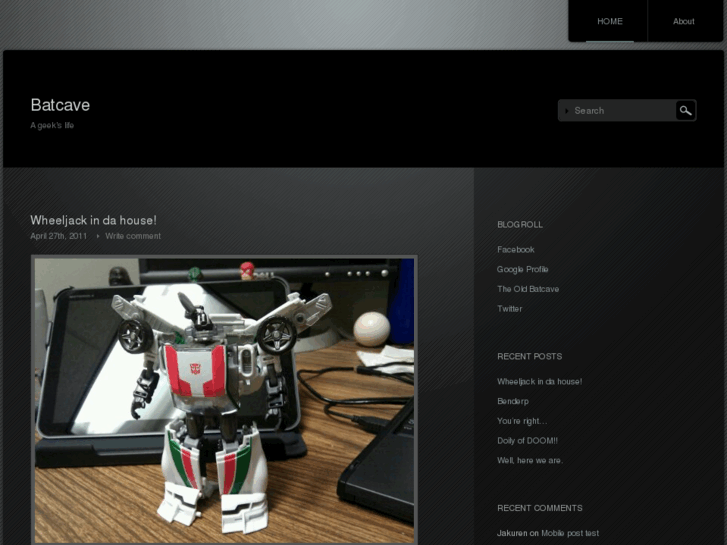Screen dimensions: 727x545
Task: Click the RECENT POSTS sidebar heading
Action: pyautogui.click(x=529, y=356)
